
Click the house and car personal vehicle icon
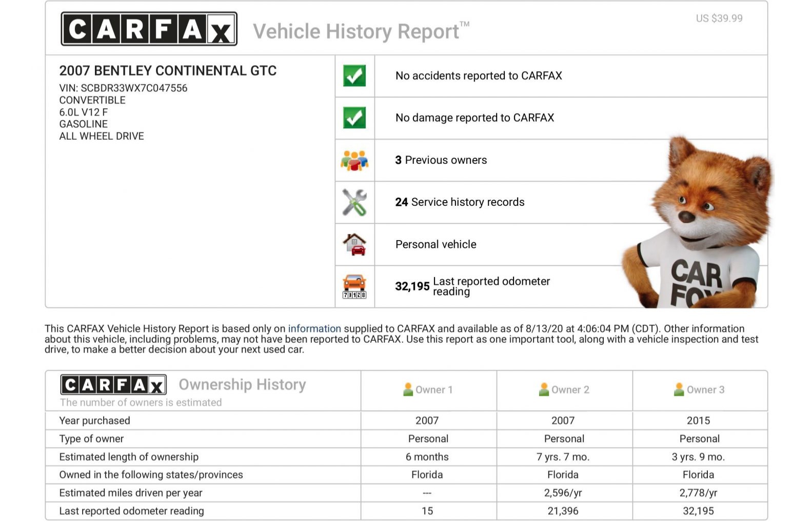[x=354, y=244]
